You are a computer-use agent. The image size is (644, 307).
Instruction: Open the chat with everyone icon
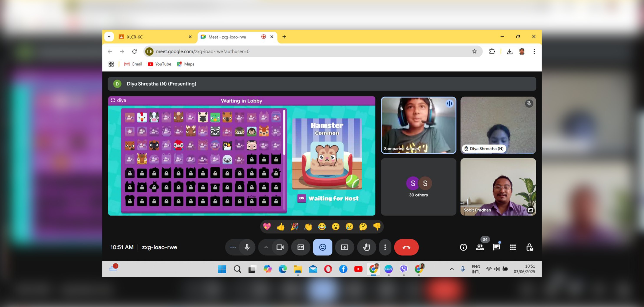coord(496,247)
